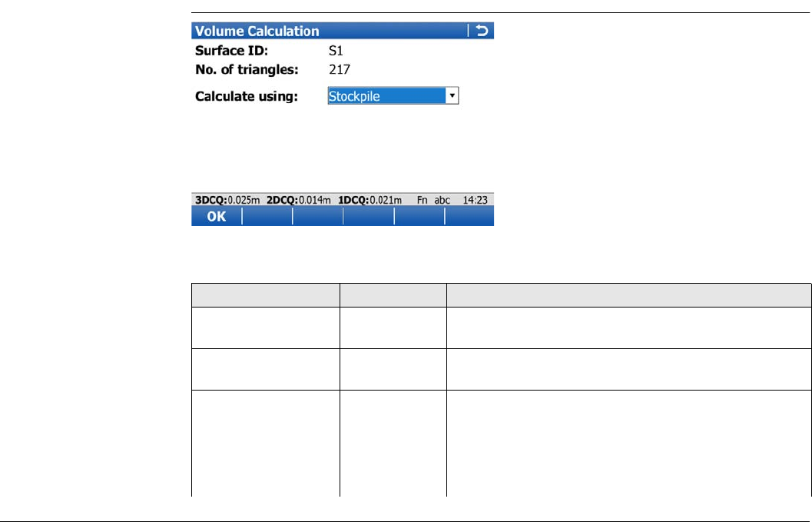The width and height of the screenshot is (812, 522).
Task: Select the 2DCQ quality reading
Action: tap(298, 200)
